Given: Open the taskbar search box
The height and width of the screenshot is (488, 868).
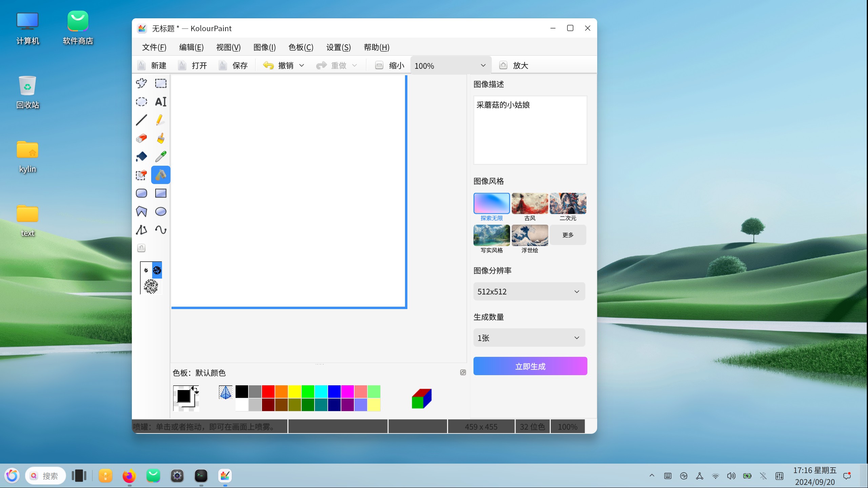Looking at the screenshot, I should pyautogui.click(x=45, y=476).
